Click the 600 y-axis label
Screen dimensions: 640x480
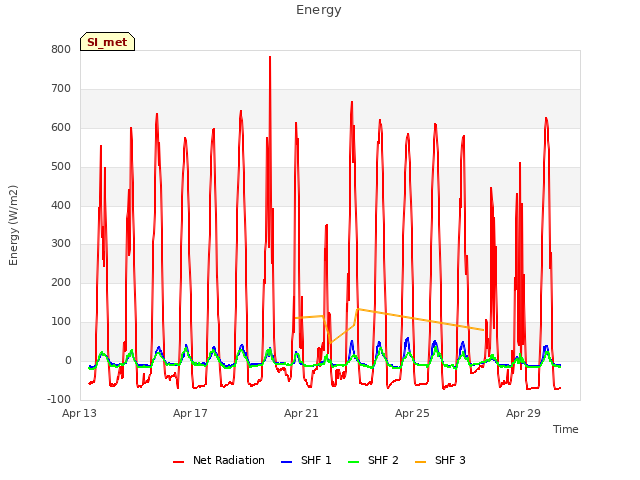pos(61,128)
